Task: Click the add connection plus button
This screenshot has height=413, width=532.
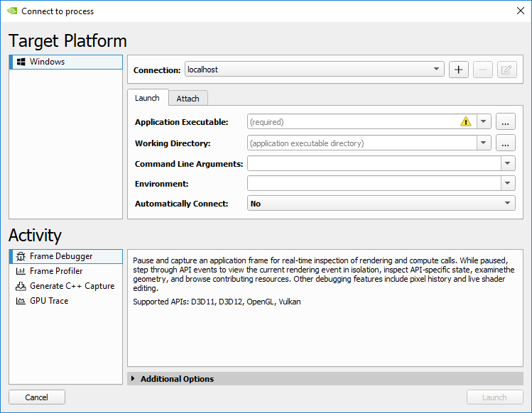Action: [458, 70]
